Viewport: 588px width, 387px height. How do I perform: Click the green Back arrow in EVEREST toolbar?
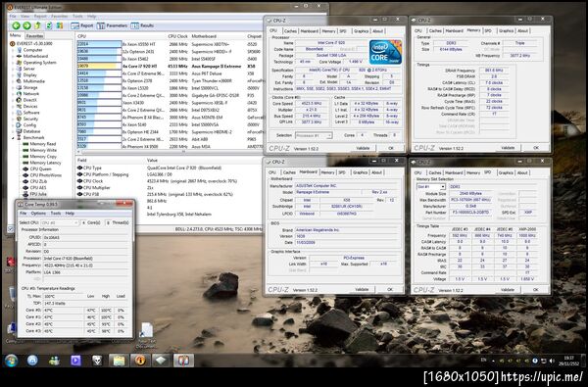coord(16,25)
